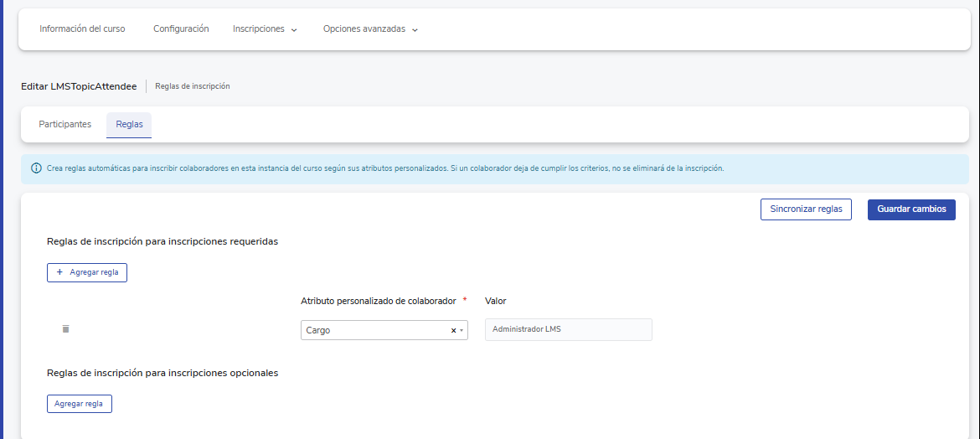Click the info icon in blue banner
Image resolution: width=980 pixels, height=439 pixels.
tap(36, 168)
